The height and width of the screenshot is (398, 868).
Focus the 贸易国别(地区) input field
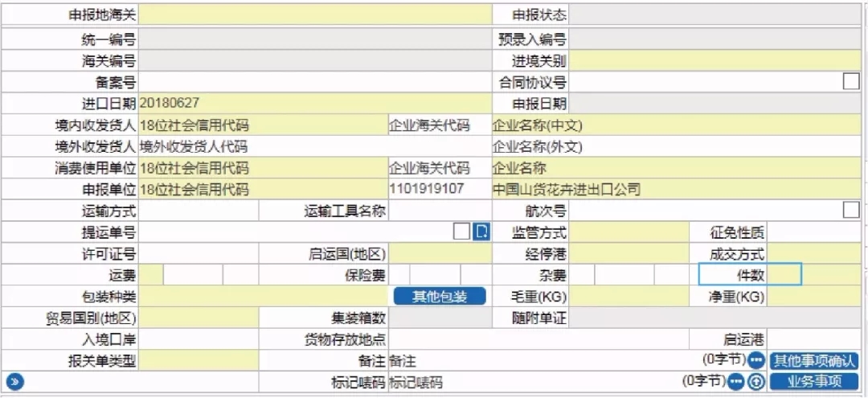[x=199, y=318]
